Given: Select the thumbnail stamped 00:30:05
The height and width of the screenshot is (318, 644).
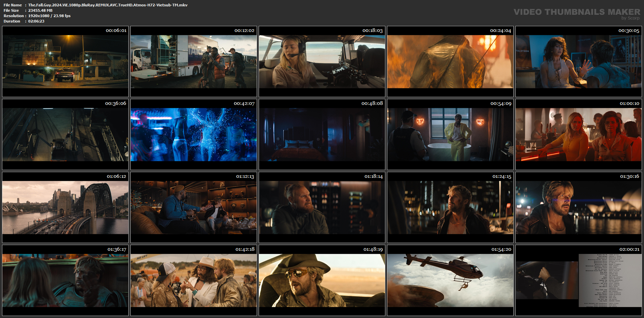Looking at the screenshot, I should point(579,62).
